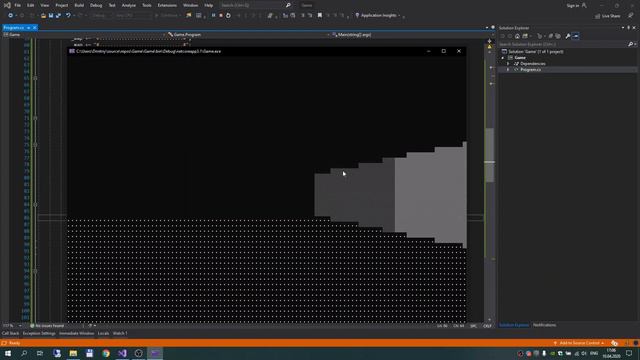Expand the Dependencies node
640x360 pixels.
pos(508,64)
